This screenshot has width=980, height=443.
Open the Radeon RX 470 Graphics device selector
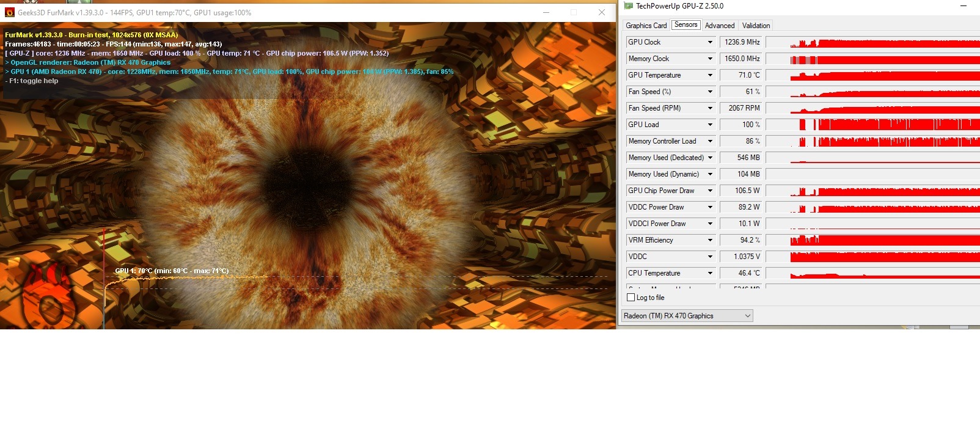pos(687,316)
